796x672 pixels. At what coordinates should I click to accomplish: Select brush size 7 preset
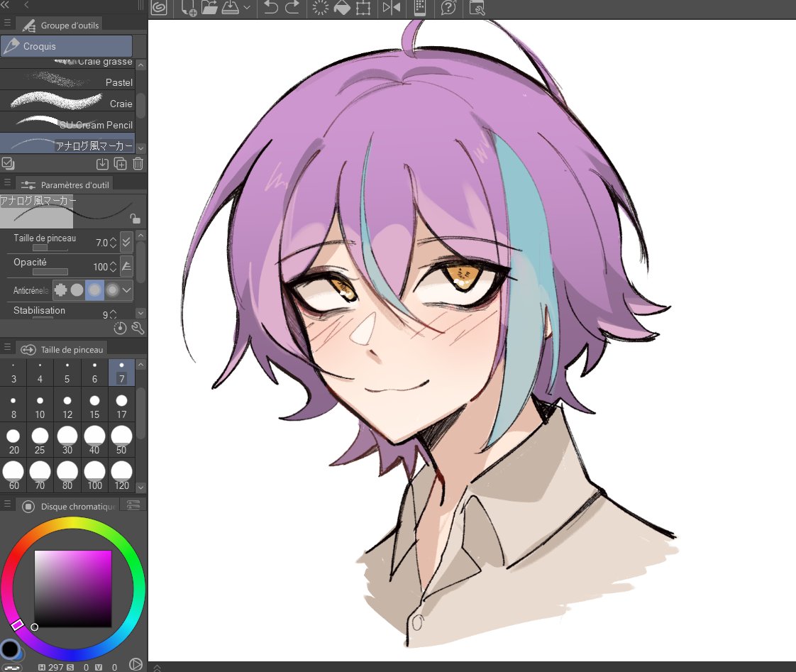click(x=121, y=373)
